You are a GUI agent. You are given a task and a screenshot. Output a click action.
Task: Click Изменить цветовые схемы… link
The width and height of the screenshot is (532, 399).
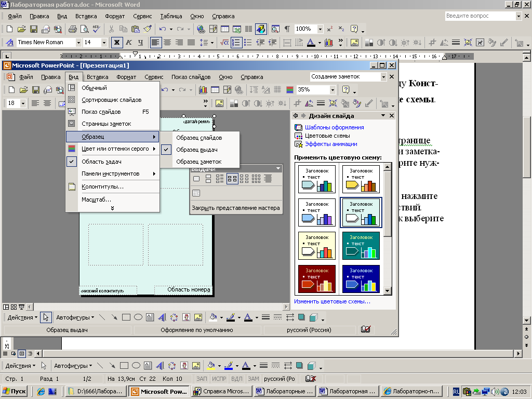(x=332, y=301)
